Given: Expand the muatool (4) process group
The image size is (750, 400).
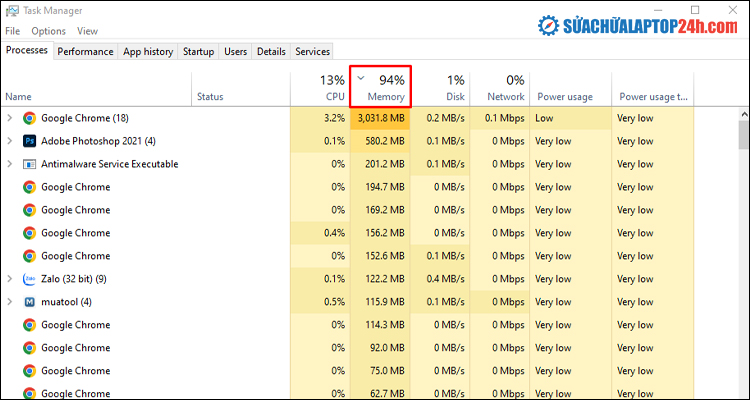Looking at the screenshot, I should coord(10,302).
